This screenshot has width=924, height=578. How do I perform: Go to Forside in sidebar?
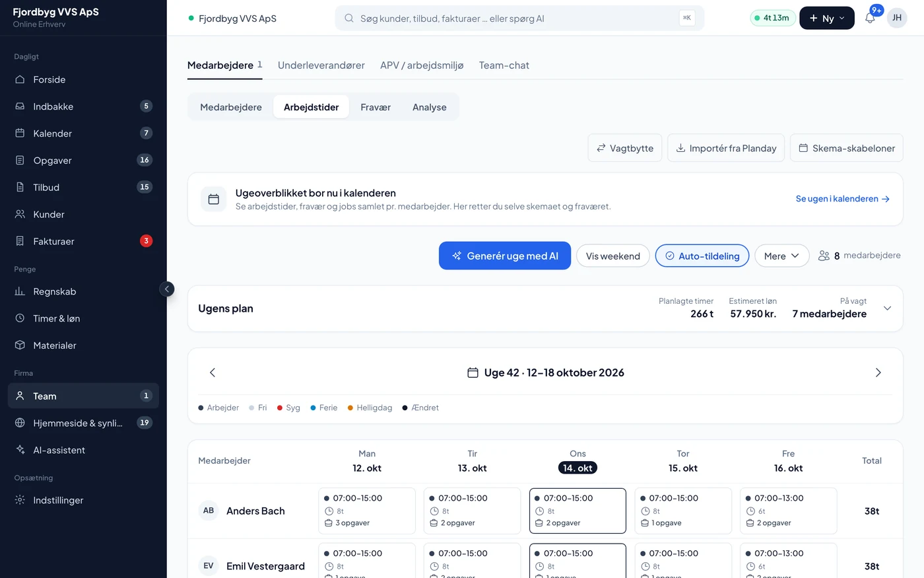tap(83, 79)
